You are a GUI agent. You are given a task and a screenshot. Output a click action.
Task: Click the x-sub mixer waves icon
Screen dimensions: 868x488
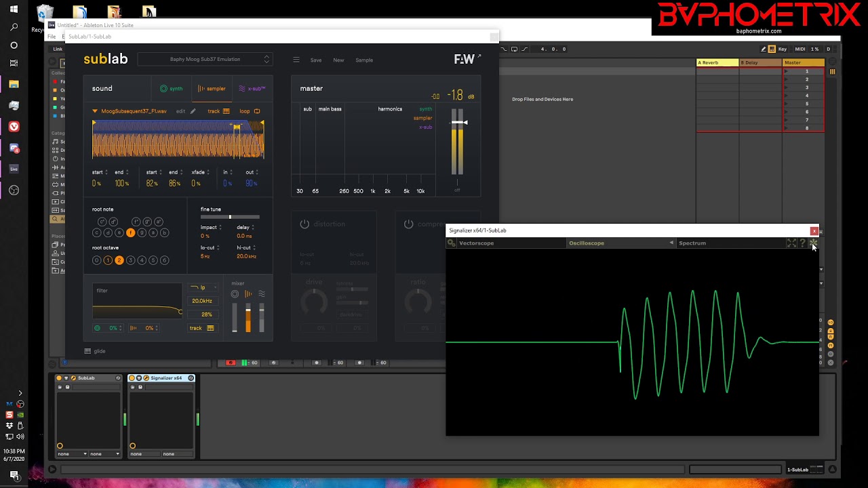[262, 293]
